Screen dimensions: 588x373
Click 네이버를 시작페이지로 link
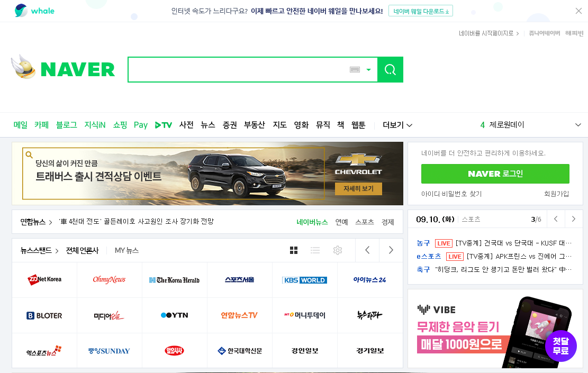point(489,33)
